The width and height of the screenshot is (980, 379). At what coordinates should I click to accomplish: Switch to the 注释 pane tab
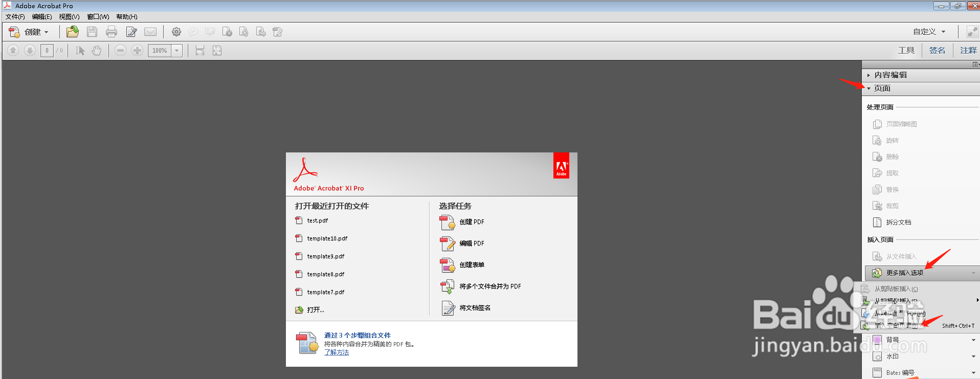click(x=968, y=50)
